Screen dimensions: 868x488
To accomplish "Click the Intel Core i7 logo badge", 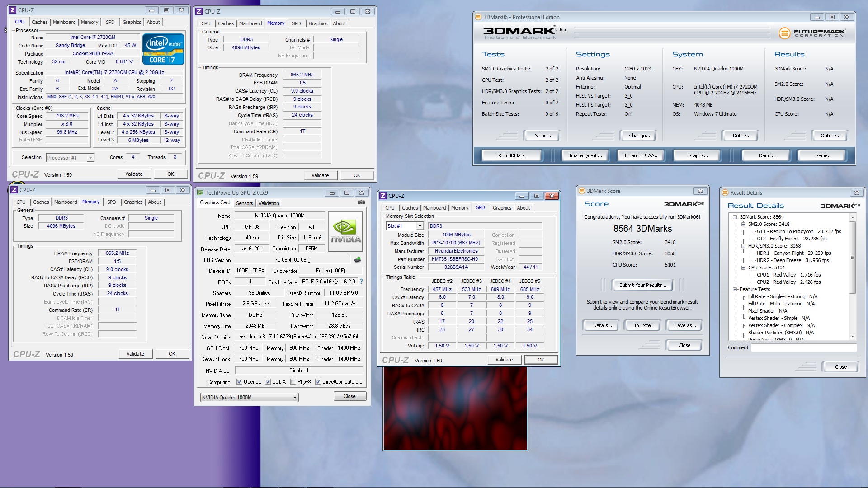I will pos(163,49).
